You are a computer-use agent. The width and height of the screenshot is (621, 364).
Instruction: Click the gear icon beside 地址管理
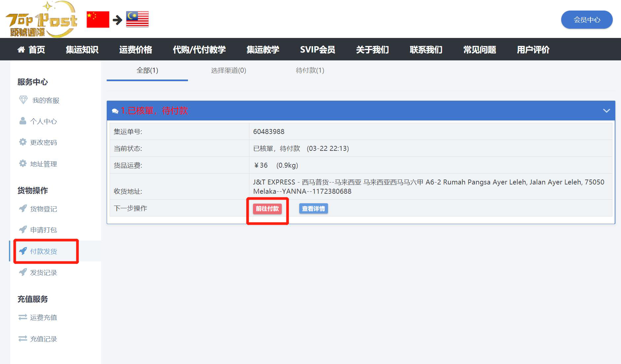(23, 163)
